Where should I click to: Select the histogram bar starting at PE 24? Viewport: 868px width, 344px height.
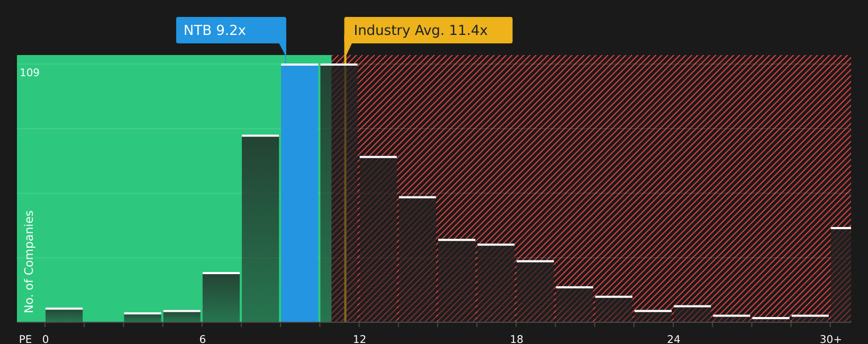point(692,313)
